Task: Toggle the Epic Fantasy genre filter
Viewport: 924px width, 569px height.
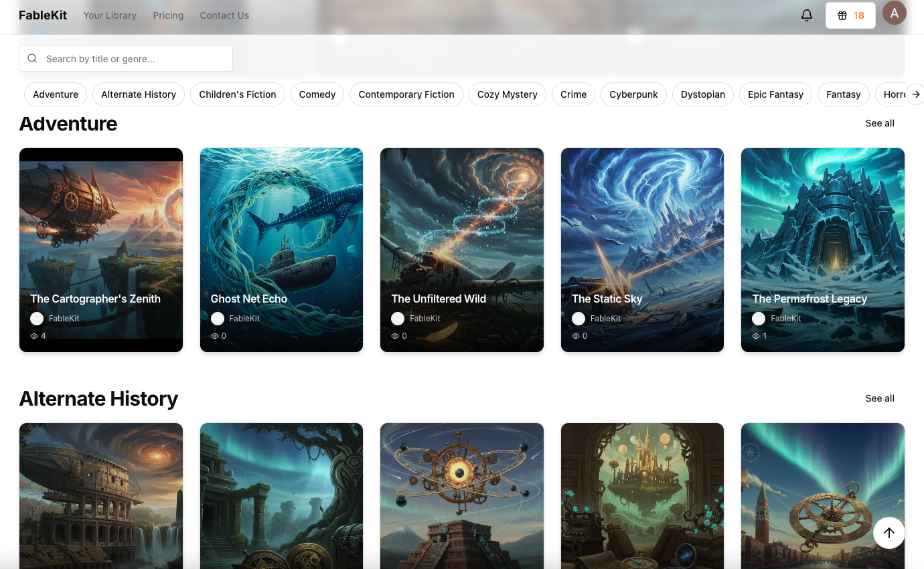Action: 775,94
